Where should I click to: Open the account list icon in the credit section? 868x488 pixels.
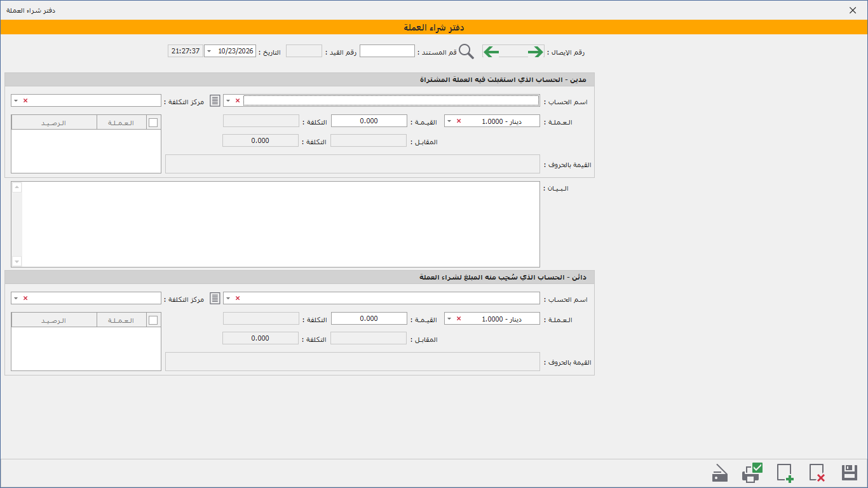coord(215,298)
